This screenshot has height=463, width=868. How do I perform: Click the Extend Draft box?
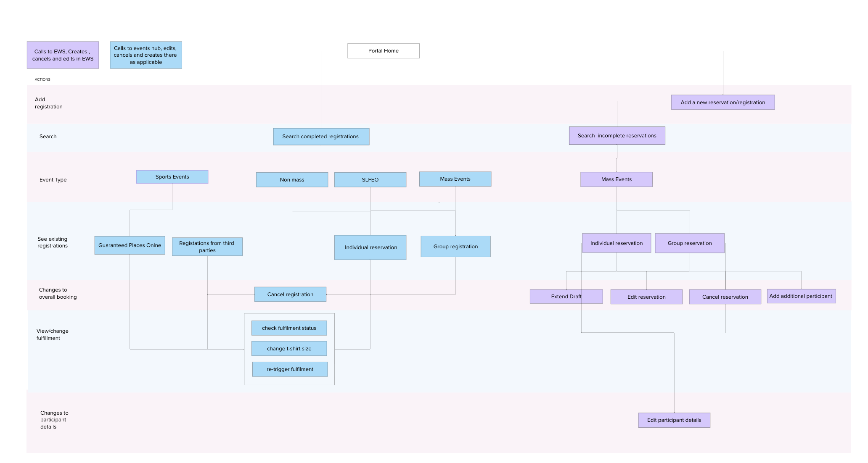pos(566,297)
